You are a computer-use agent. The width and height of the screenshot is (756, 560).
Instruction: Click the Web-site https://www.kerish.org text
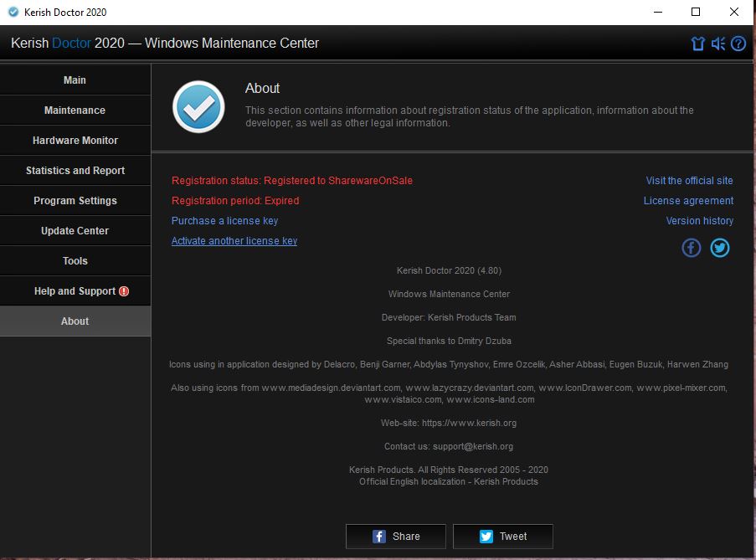[449, 423]
